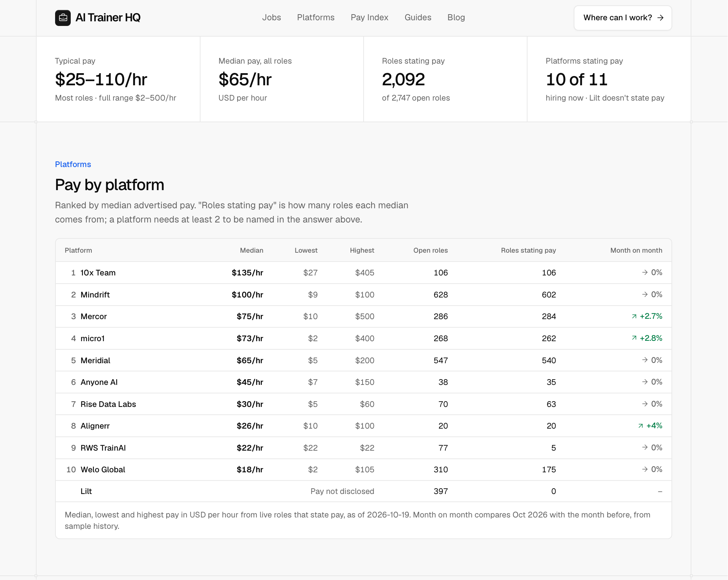
Task: Click the arrow icon in Where can I work button
Action: pyautogui.click(x=660, y=18)
